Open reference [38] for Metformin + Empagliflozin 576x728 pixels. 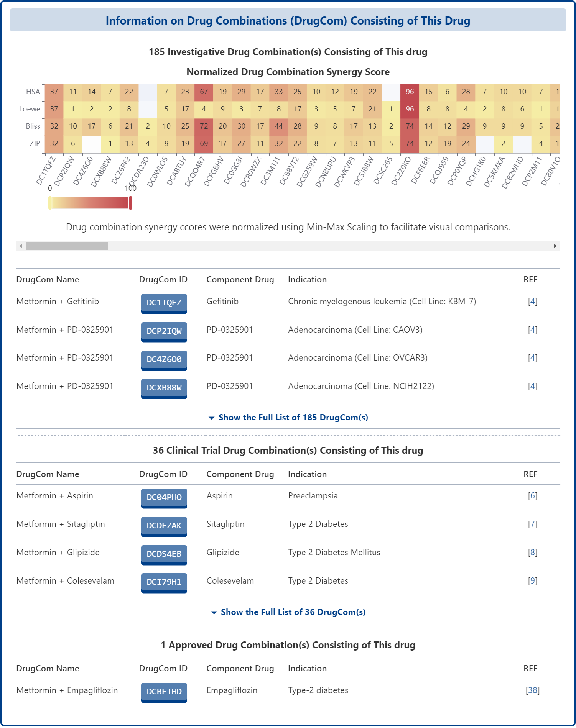[532, 690]
